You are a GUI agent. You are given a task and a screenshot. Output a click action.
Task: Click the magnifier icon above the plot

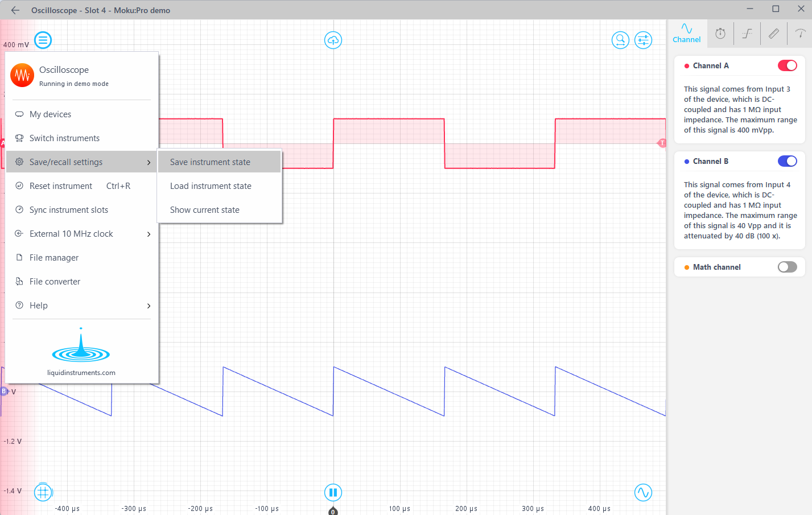click(x=620, y=40)
